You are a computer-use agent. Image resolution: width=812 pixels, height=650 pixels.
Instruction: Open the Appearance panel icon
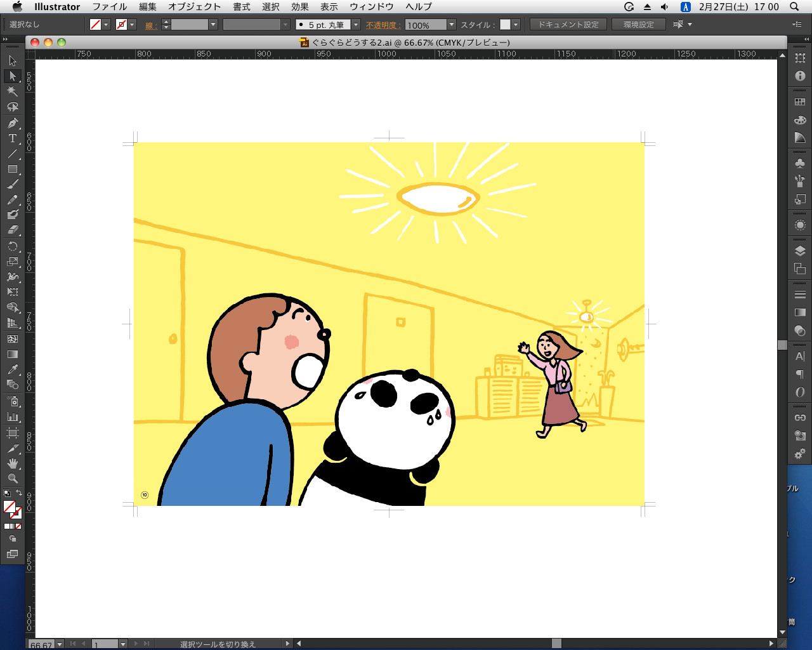coord(800,225)
